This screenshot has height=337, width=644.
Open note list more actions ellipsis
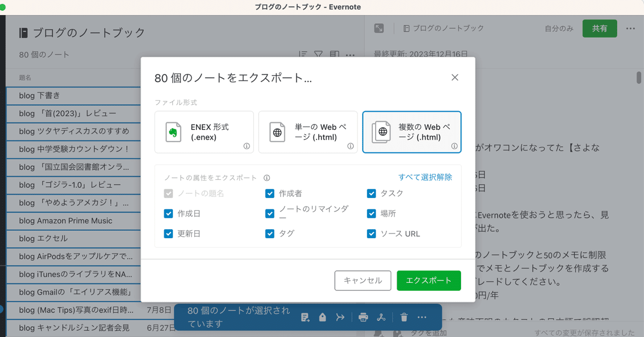pyautogui.click(x=350, y=55)
